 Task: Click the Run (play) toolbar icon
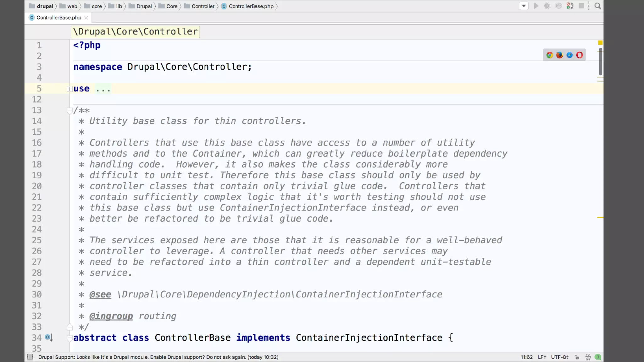(x=536, y=6)
